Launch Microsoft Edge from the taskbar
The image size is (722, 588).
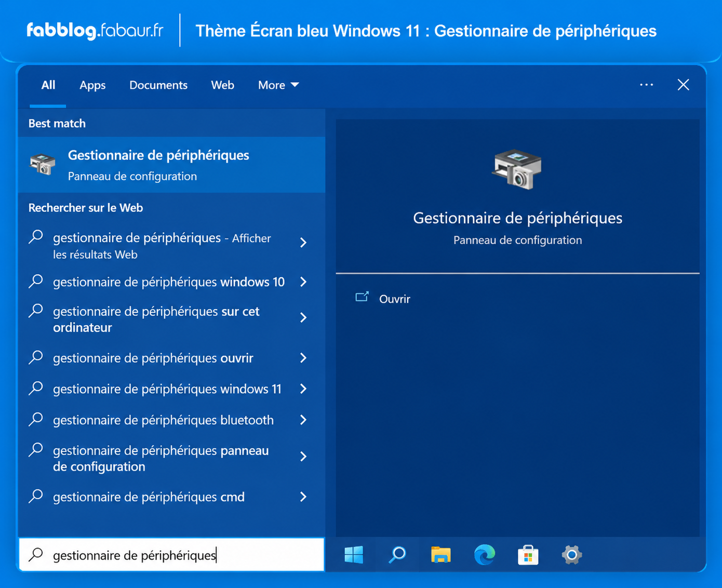pos(485,555)
